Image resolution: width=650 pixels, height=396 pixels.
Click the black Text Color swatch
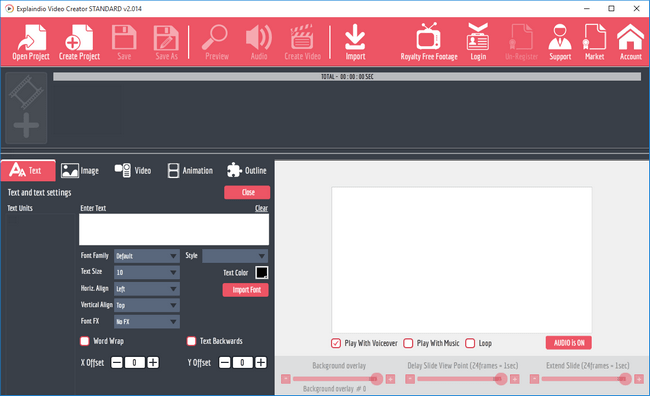(262, 272)
